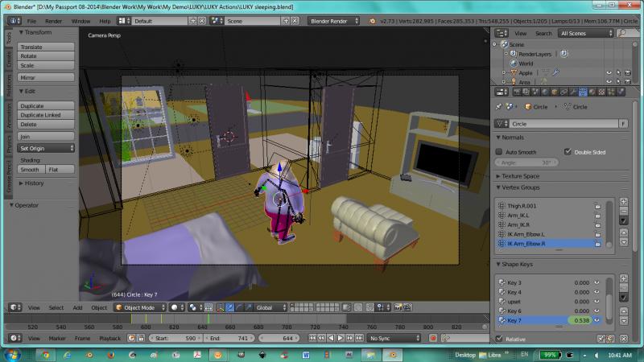Click the outliner search magnifier icon

coord(623,33)
